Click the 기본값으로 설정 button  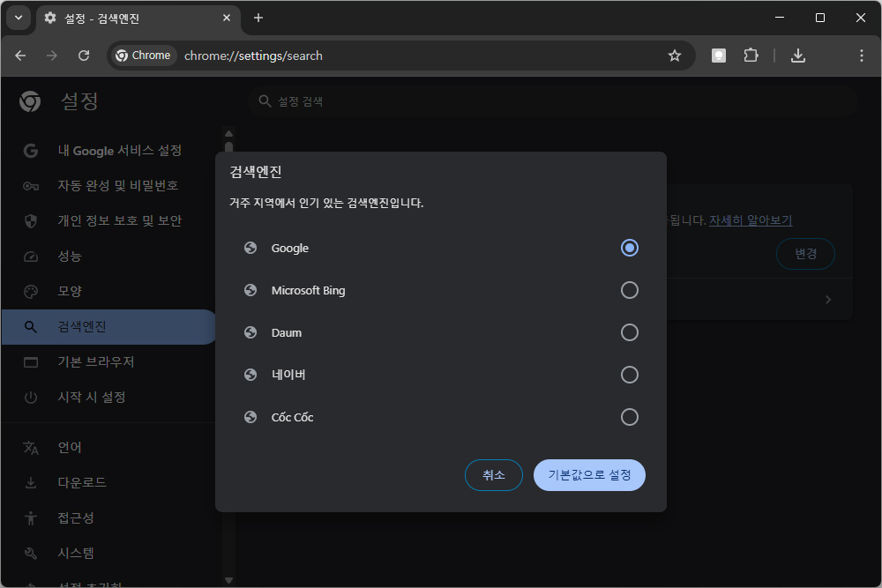click(x=589, y=475)
